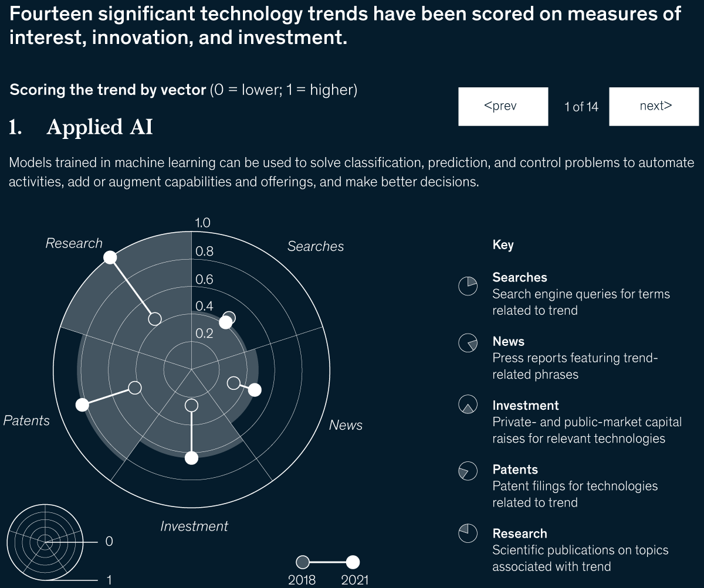The height and width of the screenshot is (588, 704).
Task: Select the Patents 2021 data point
Action: coord(82,405)
